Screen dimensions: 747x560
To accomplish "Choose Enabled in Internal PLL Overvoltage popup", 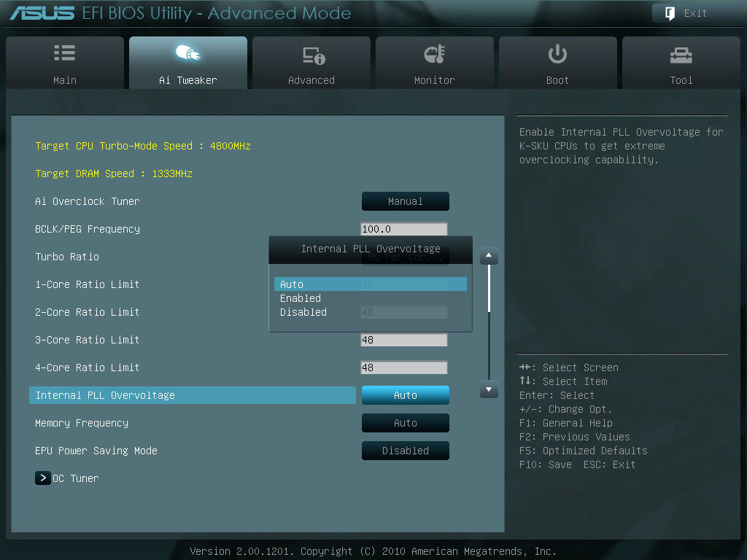I will point(371,298).
